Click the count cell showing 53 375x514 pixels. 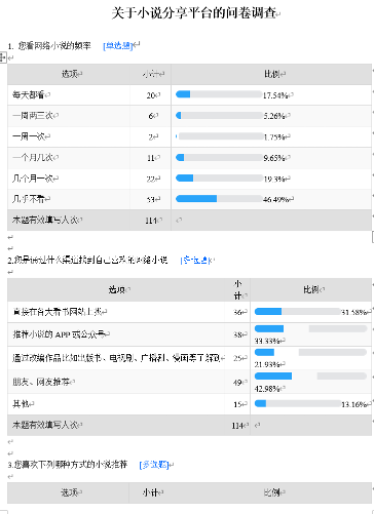point(151,199)
